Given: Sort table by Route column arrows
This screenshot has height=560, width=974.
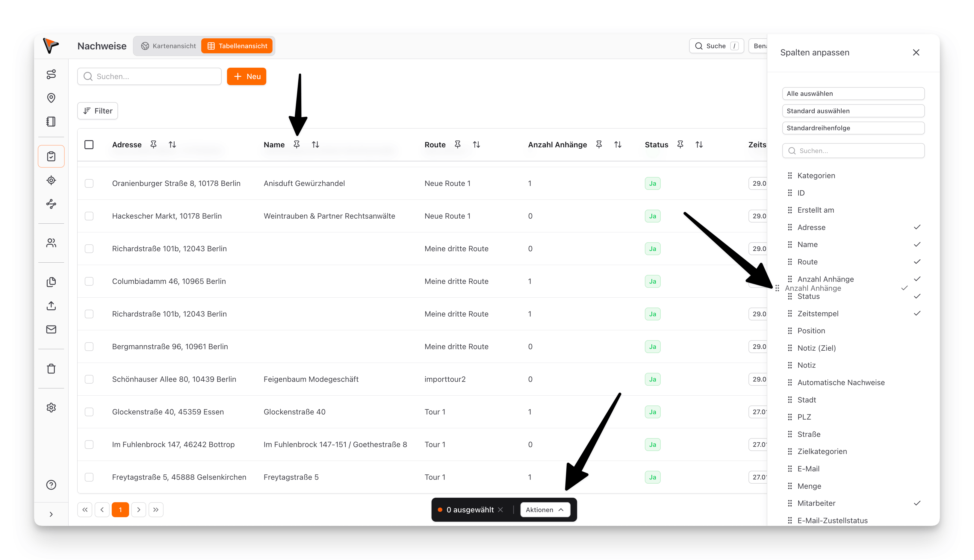Looking at the screenshot, I should point(476,145).
